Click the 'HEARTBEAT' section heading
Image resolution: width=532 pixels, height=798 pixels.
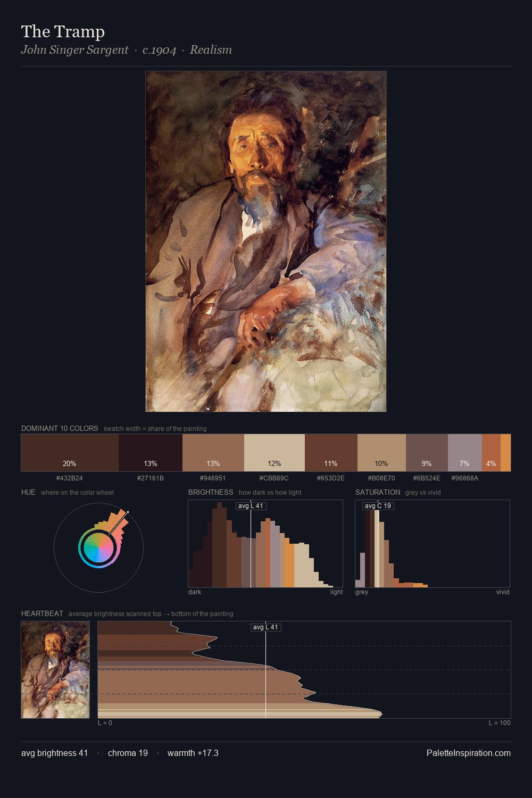[42, 613]
